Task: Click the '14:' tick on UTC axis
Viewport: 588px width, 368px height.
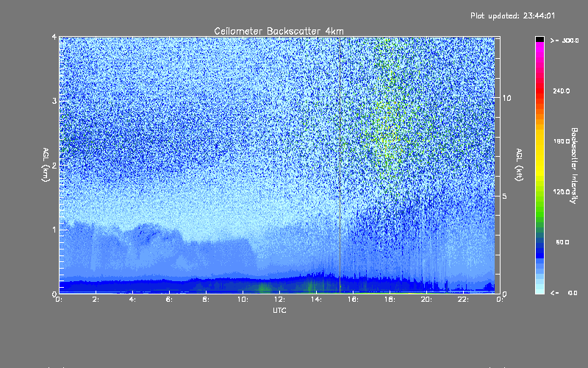Action: tap(316, 300)
